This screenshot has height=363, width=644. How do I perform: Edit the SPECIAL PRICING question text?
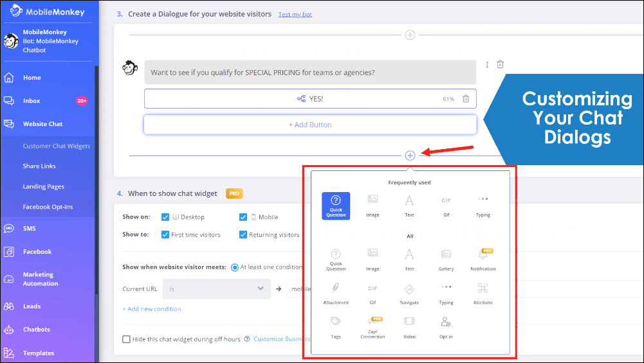[310, 73]
